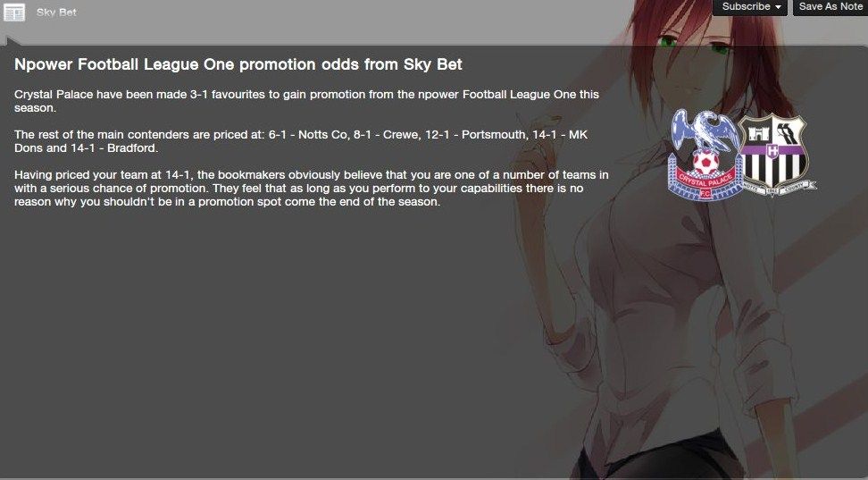Open the Bradford team link
The width and height of the screenshot is (868, 480).
coord(132,148)
